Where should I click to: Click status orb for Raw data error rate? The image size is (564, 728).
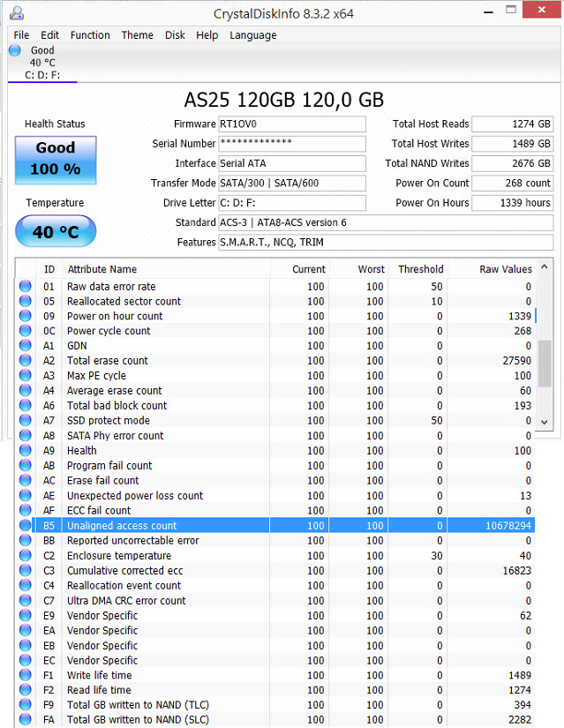25,287
